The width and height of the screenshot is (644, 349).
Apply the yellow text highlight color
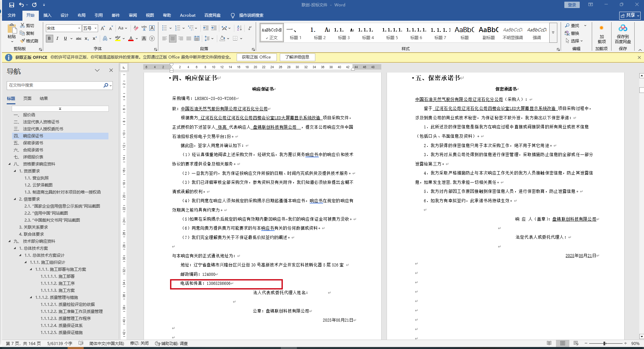tap(117, 39)
